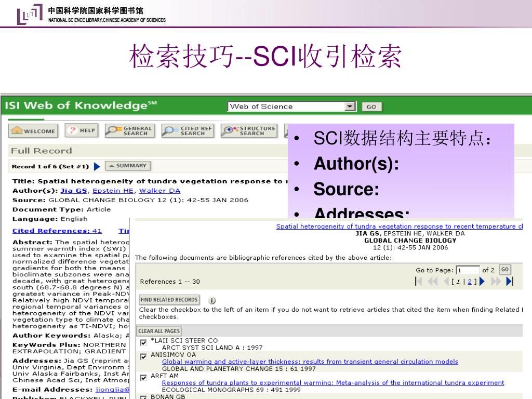
Task: Open Global warming and active-layer thickness link
Action: click(310, 362)
